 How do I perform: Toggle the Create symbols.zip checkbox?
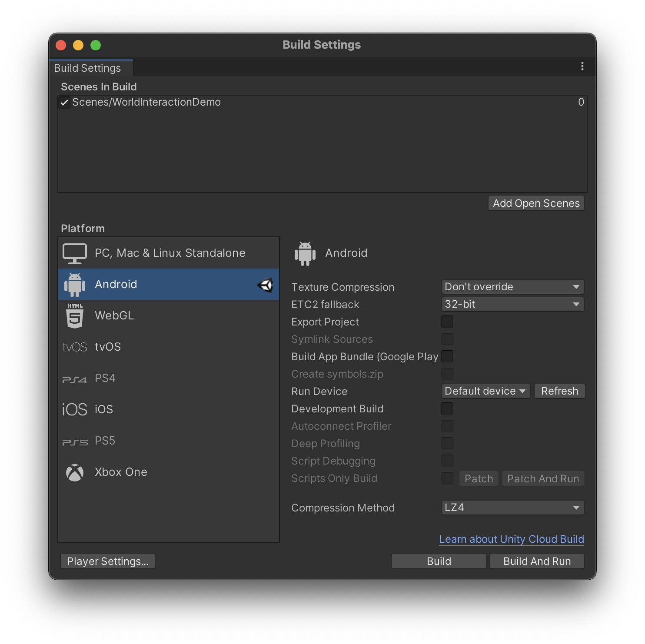click(447, 374)
